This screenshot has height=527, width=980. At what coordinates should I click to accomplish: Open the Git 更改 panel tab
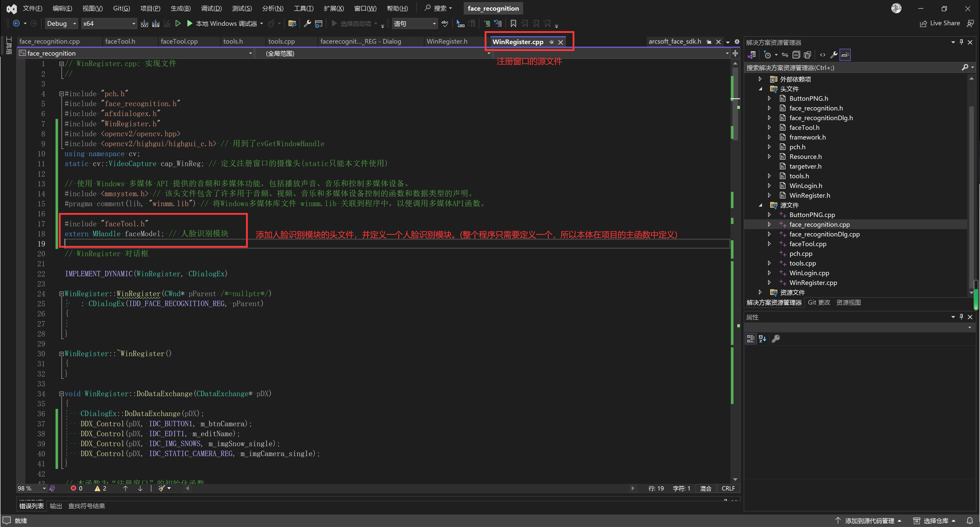[819, 302]
